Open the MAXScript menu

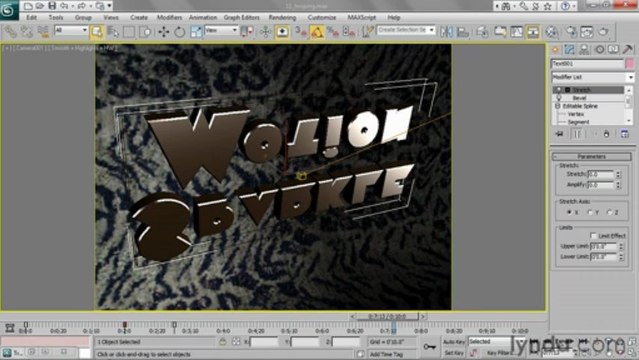[361, 18]
